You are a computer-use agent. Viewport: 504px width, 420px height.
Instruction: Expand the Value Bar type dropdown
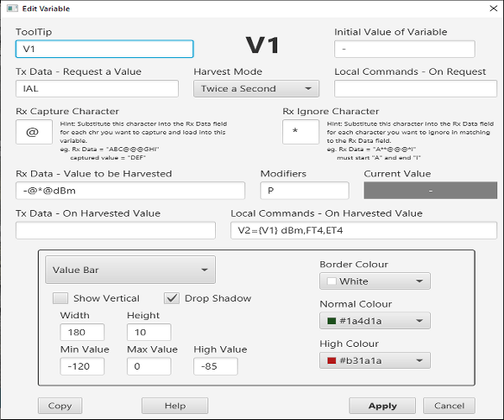(x=130, y=270)
